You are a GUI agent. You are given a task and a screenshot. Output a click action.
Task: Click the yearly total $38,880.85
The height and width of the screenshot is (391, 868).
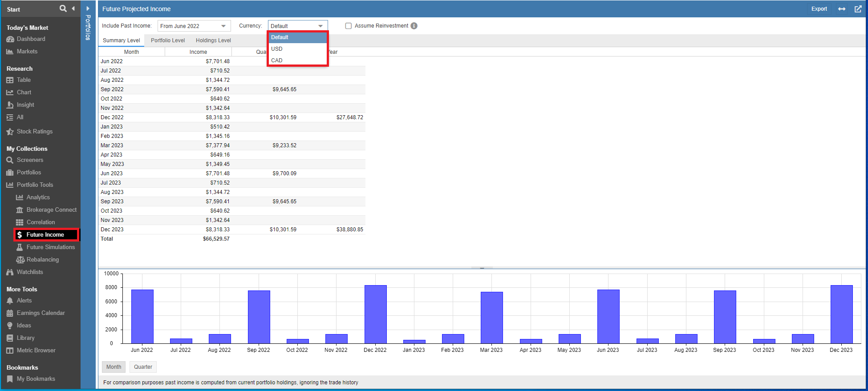pyautogui.click(x=350, y=230)
